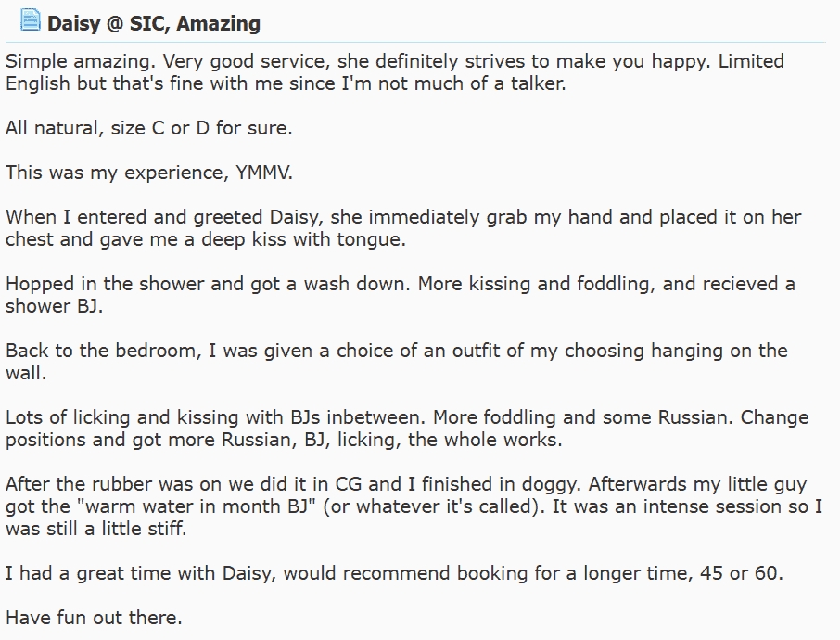Select the name "Daisy" in the heading
Image resolution: width=840 pixels, height=640 pixels.
point(74,24)
